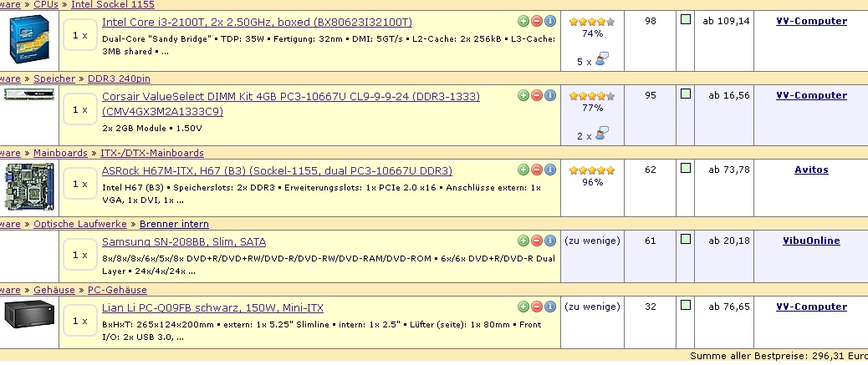Image resolution: width=868 pixels, height=365 pixels.
Task: Click green plus icon for Samsung SN-208BB
Action: click(x=523, y=241)
